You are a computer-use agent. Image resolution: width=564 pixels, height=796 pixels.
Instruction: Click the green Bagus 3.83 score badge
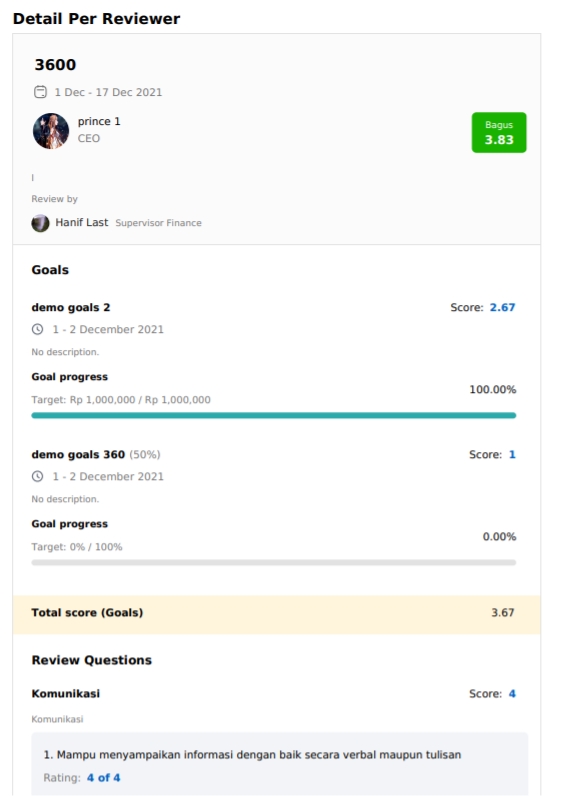(x=499, y=132)
